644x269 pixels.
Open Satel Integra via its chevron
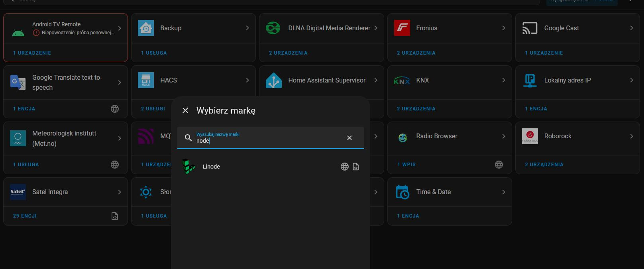coord(120,192)
